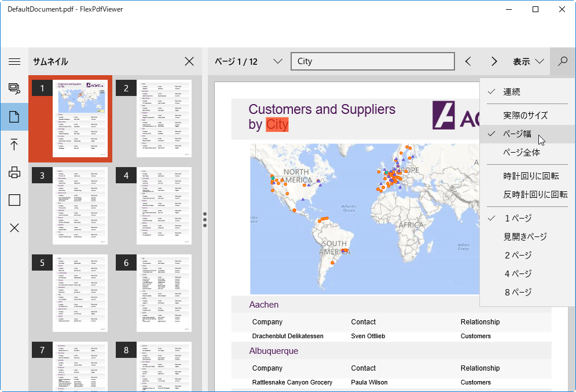Image resolution: width=576 pixels, height=392 pixels.
Task: Click the City search input field
Action: 373,61
